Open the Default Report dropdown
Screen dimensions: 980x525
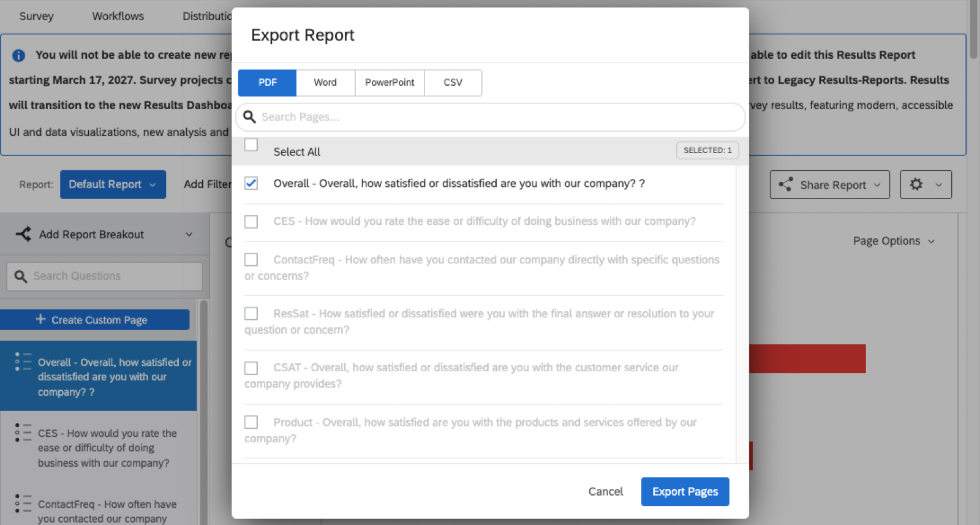tap(113, 184)
